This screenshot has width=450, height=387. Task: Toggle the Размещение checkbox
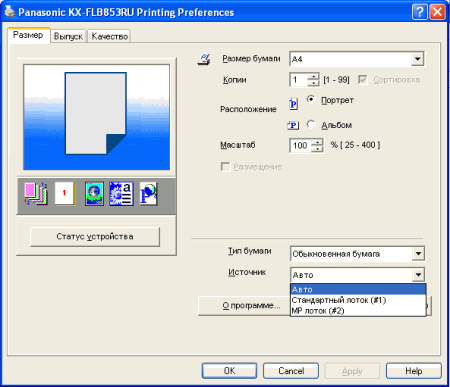coord(226,167)
